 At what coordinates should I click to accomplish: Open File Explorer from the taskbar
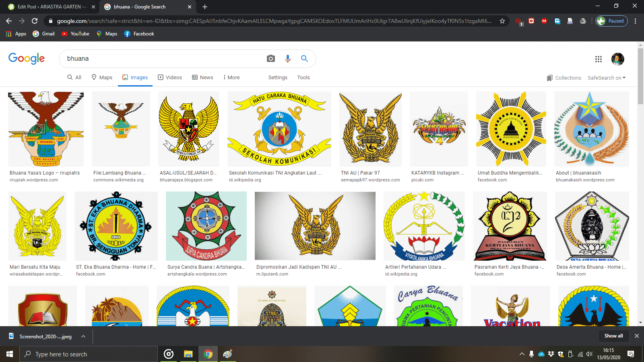coord(188,354)
